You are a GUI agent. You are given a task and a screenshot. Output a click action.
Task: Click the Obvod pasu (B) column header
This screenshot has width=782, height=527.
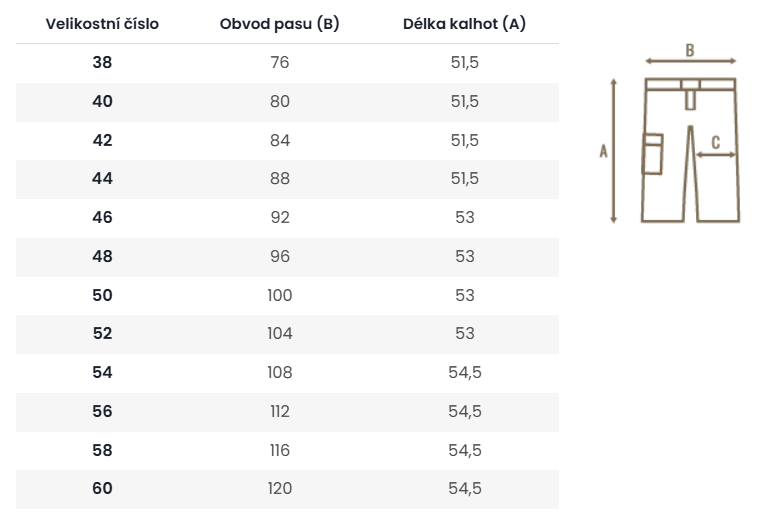[x=280, y=24]
